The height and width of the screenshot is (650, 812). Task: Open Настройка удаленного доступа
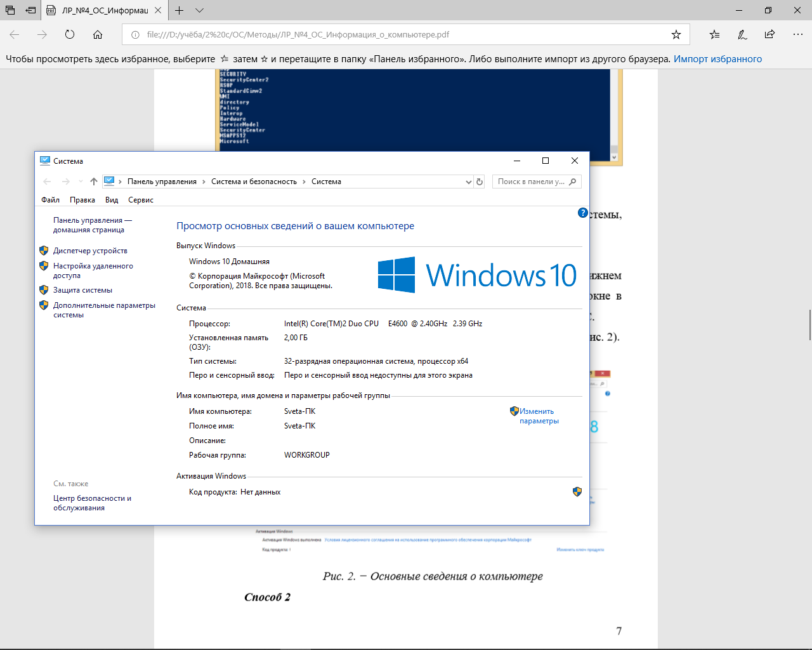click(x=93, y=270)
